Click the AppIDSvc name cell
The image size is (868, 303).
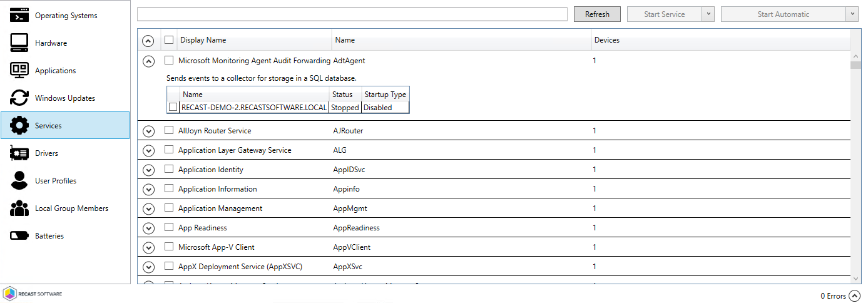tap(350, 170)
